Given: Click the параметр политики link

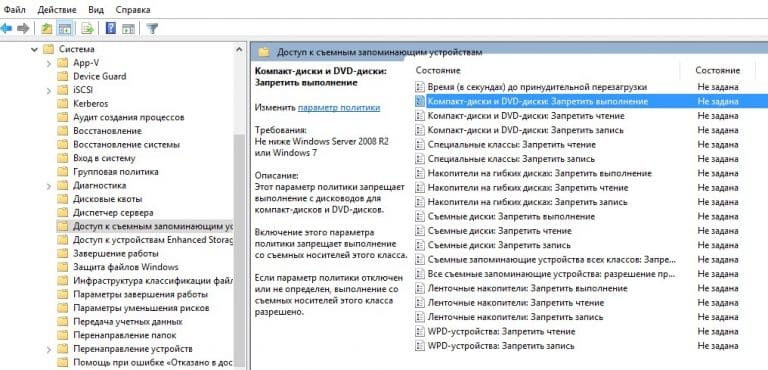Looking at the screenshot, I should coord(339,108).
